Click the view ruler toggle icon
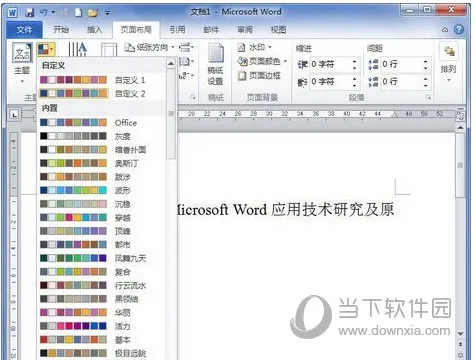Screen dimensions: 475x360 tap(460, 116)
